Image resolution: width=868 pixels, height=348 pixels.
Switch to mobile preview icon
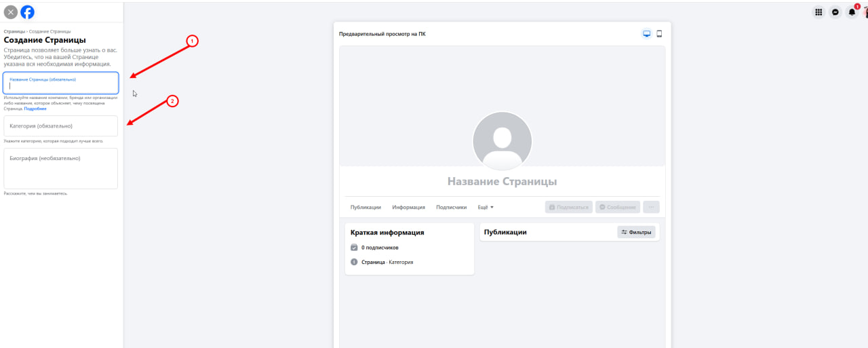[658, 34]
